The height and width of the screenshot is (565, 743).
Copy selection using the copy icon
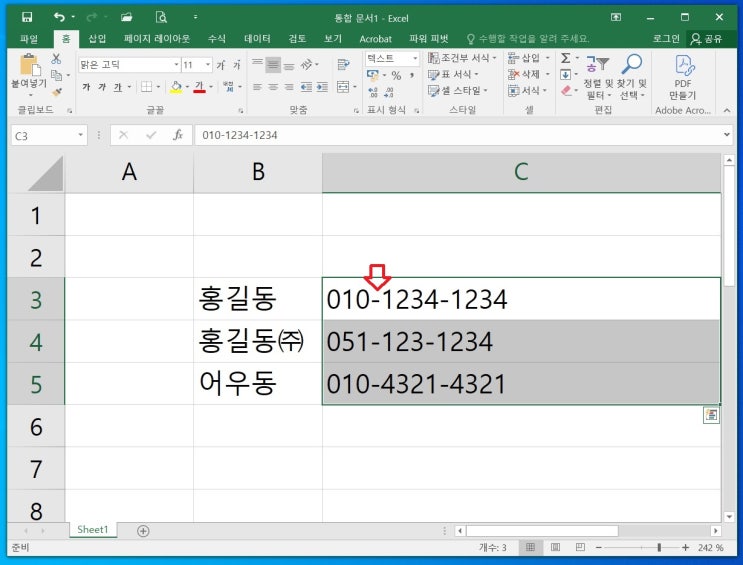point(56,75)
